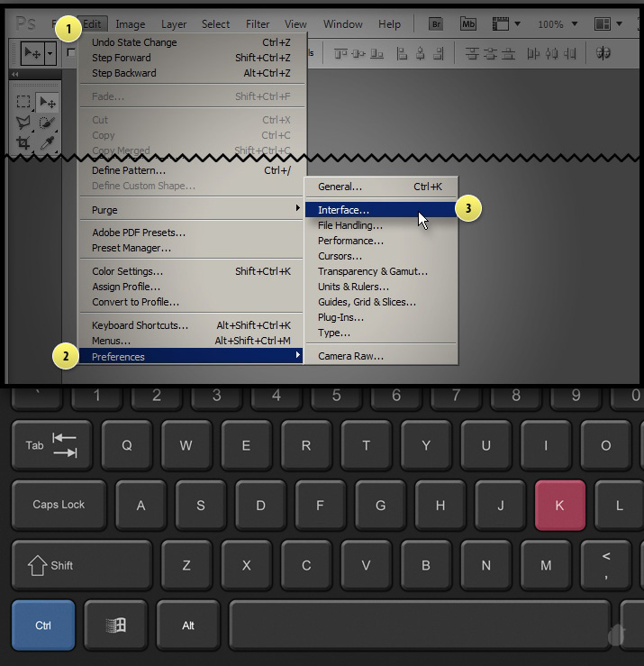Open the tool preset picker dropdown arrow
The image size is (644, 666).
click(x=50, y=54)
